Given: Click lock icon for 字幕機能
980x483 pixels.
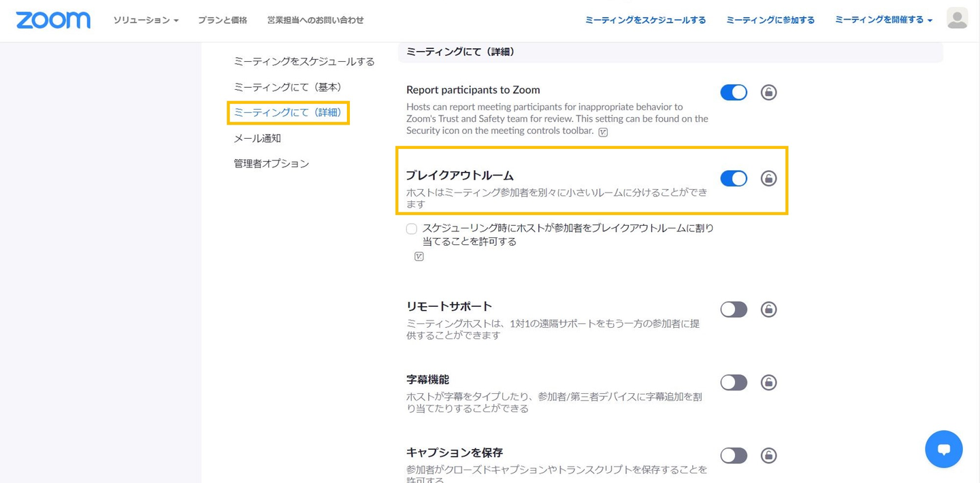Looking at the screenshot, I should 768,382.
